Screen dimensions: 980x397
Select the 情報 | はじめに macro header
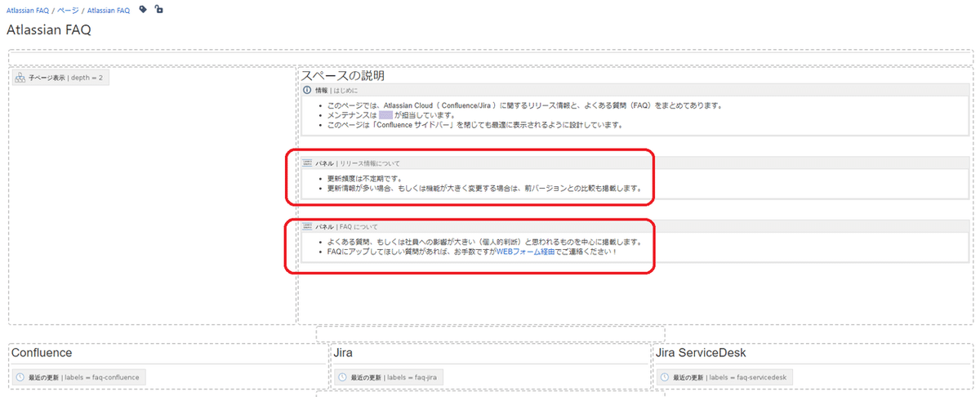pos(635,90)
